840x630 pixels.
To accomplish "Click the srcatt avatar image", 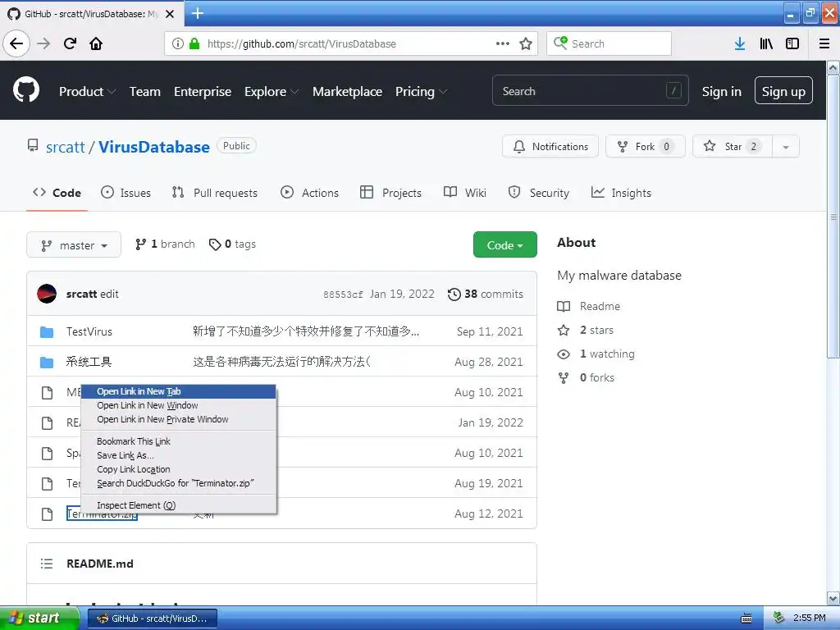I will [47, 294].
